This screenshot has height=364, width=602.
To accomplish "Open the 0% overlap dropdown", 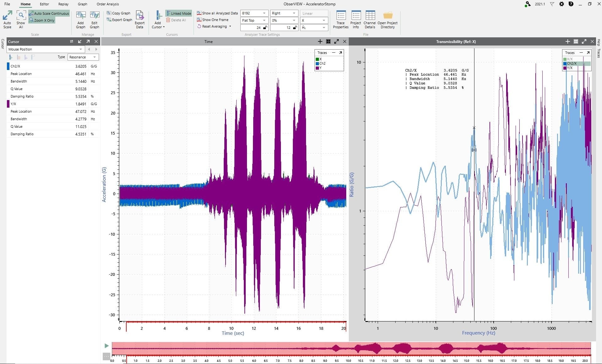I will pyautogui.click(x=284, y=20).
